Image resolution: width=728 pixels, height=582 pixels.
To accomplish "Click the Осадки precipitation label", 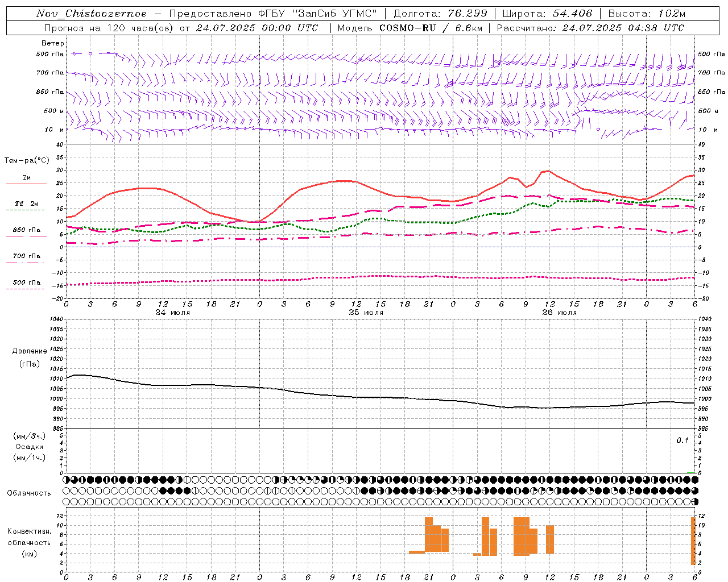I will pos(30,447).
